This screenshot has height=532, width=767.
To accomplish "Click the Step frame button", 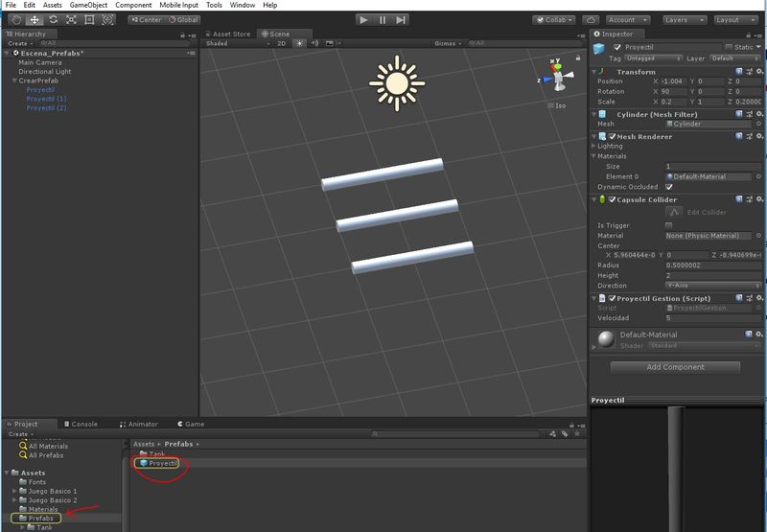I will tap(401, 20).
